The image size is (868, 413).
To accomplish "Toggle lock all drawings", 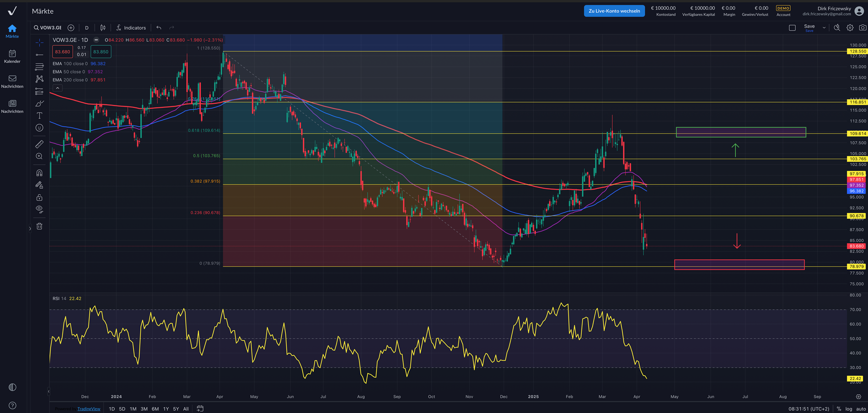I will [39, 197].
